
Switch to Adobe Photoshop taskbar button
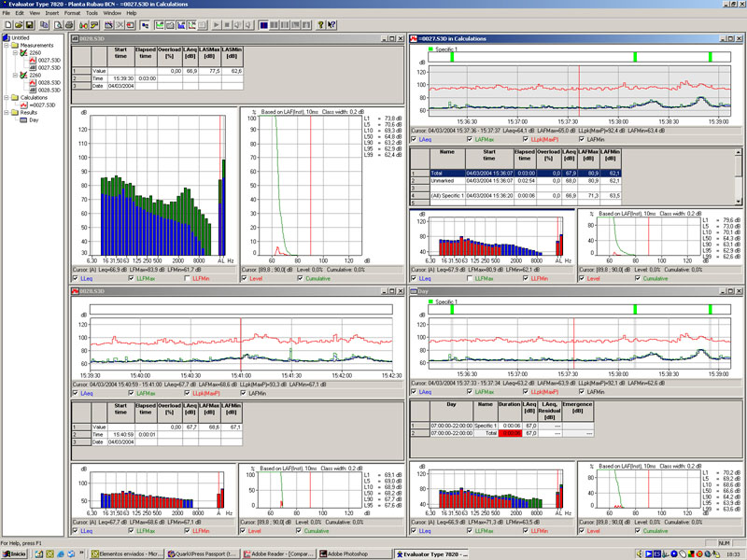355,554
